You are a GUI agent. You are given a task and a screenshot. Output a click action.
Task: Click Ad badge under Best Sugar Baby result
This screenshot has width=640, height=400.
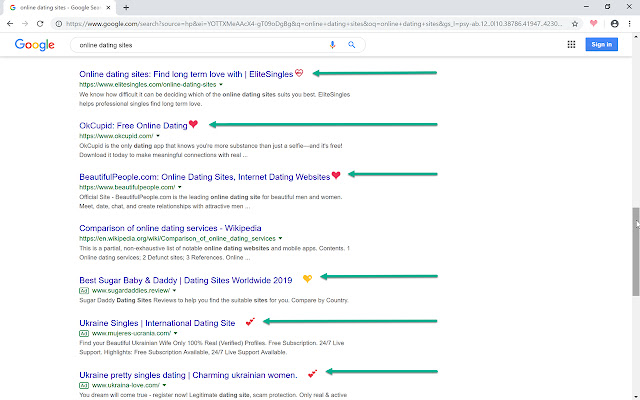pos(84,291)
